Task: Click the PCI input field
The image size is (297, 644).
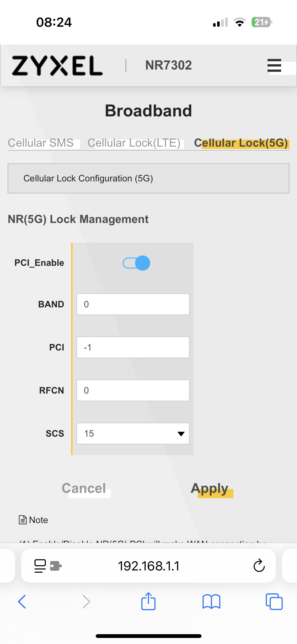Action: pyautogui.click(x=133, y=347)
